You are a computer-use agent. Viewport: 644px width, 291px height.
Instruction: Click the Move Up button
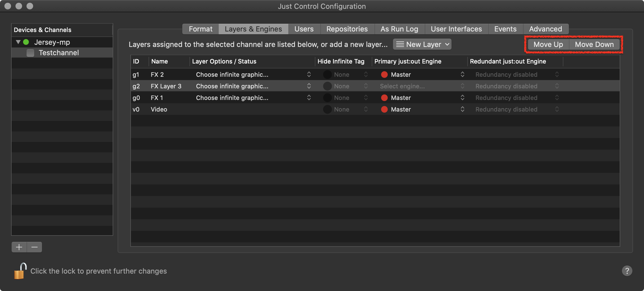point(548,44)
